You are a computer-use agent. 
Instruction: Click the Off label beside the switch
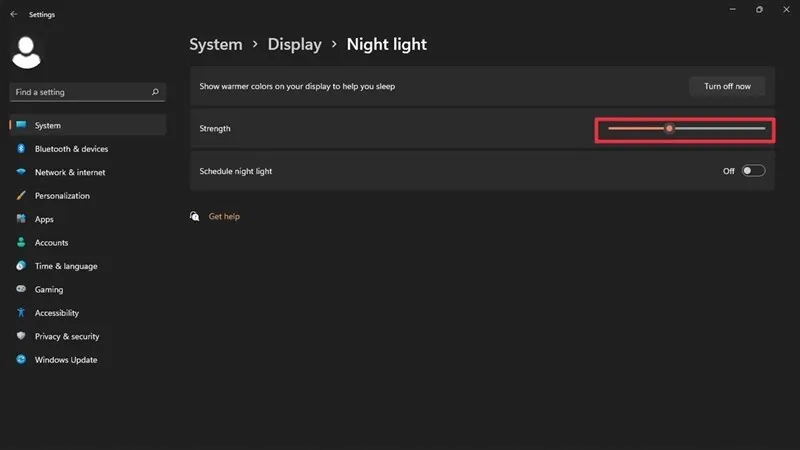pos(729,171)
